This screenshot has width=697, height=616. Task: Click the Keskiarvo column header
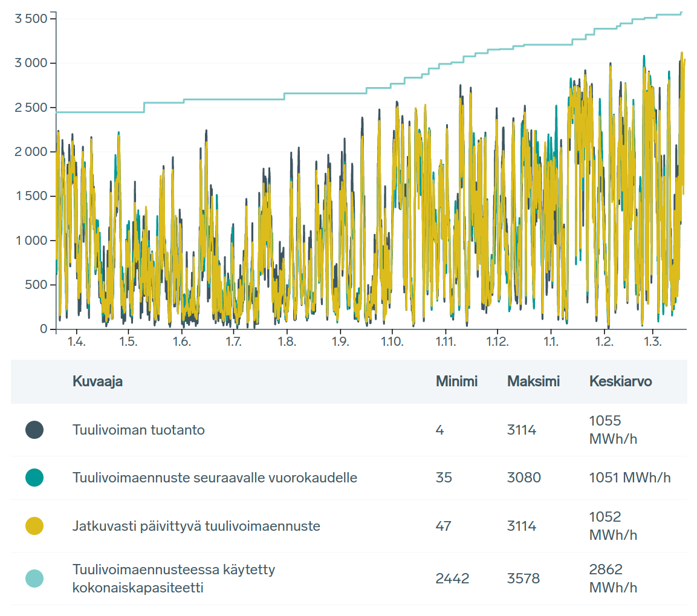(620, 381)
